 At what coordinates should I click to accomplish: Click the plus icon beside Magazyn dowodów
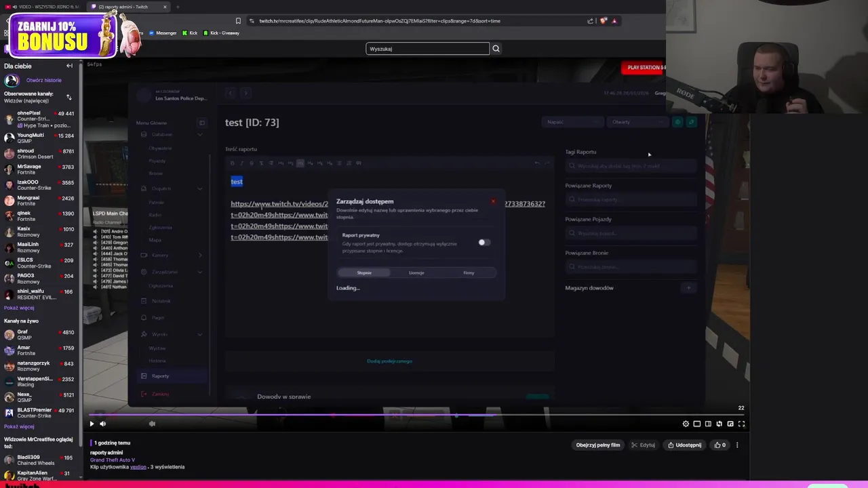point(688,288)
